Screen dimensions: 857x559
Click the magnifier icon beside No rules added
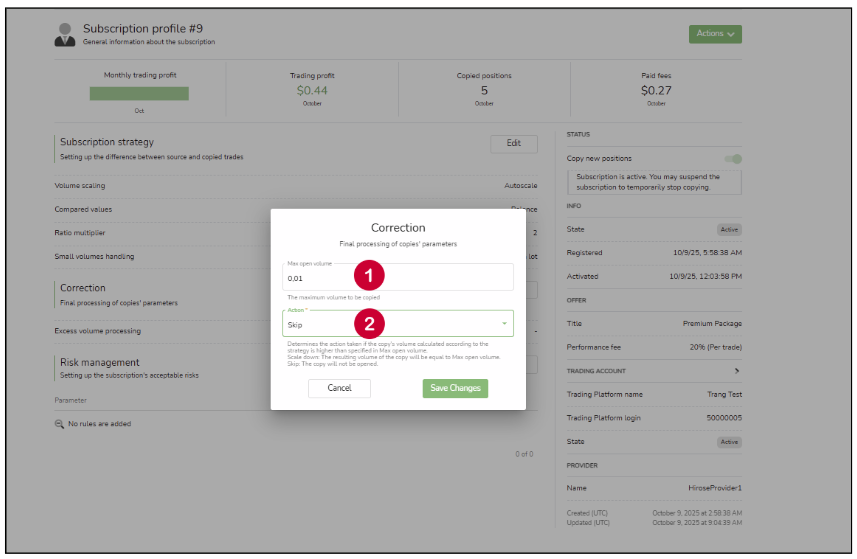click(59, 424)
